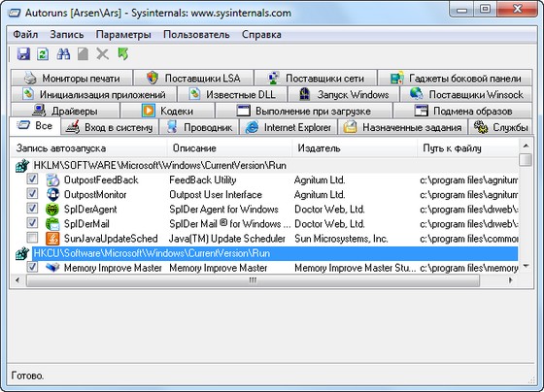Viewport: 544px width, 392px height.
Task: Switch to the Поставщики LSA tab
Action: tap(193, 78)
